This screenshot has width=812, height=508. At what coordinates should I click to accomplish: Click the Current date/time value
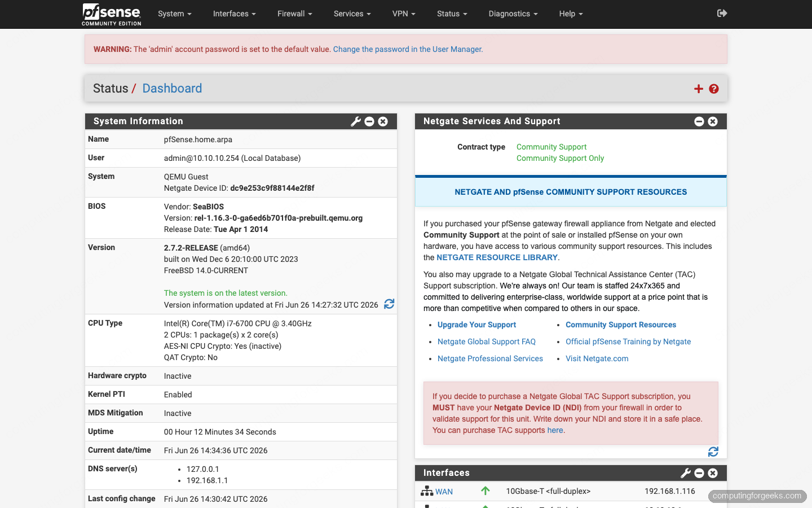[215, 450]
